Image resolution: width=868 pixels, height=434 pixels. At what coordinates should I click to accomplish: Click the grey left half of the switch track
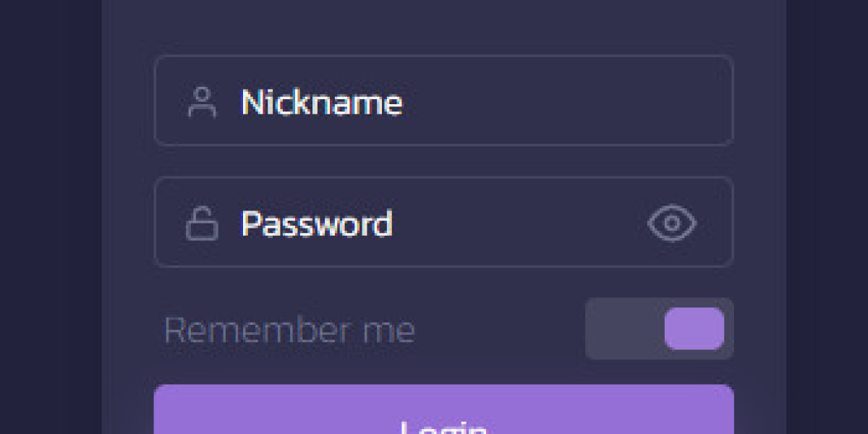pyautogui.click(x=624, y=328)
